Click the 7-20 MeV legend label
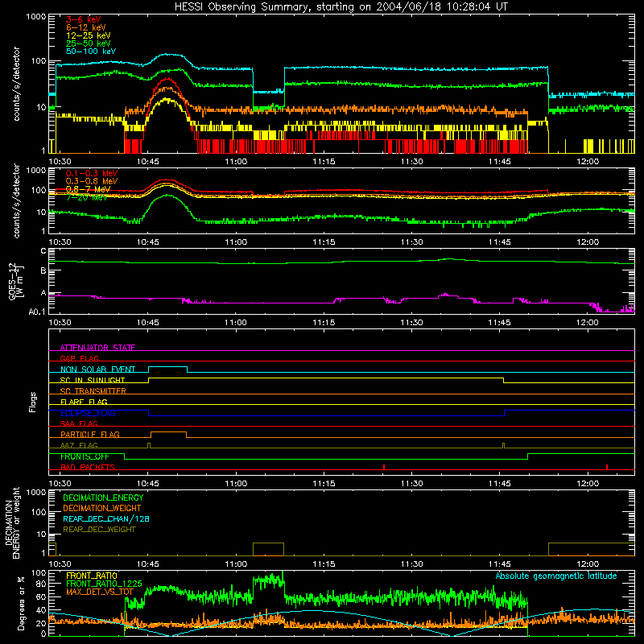The width and height of the screenshot is (644, 644). click(x=86, y=197)
